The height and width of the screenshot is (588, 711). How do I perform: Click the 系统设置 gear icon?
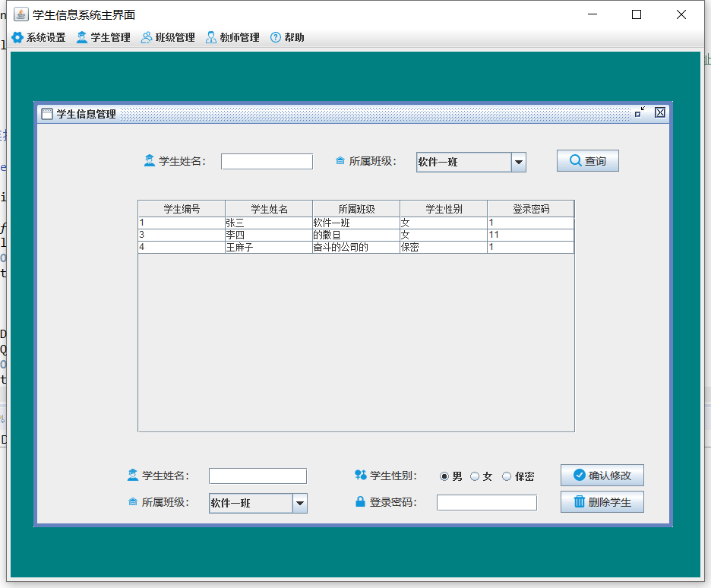pos(17,36)
